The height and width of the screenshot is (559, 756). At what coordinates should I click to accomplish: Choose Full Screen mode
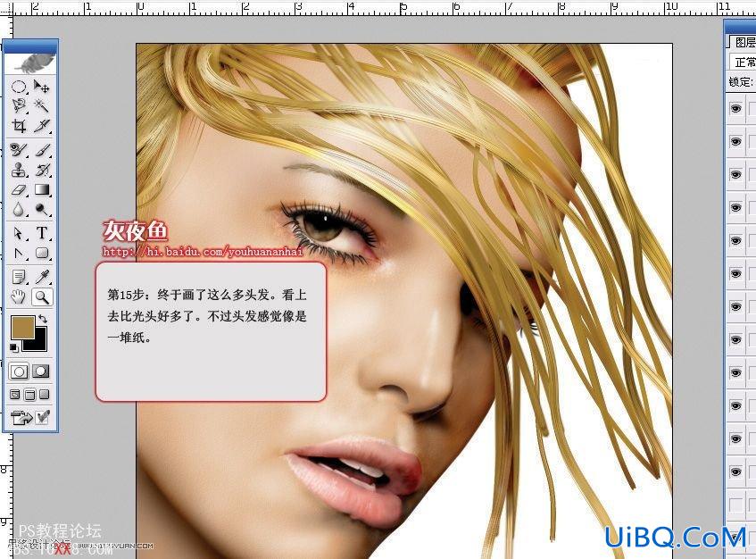click(x=45, y=395)
